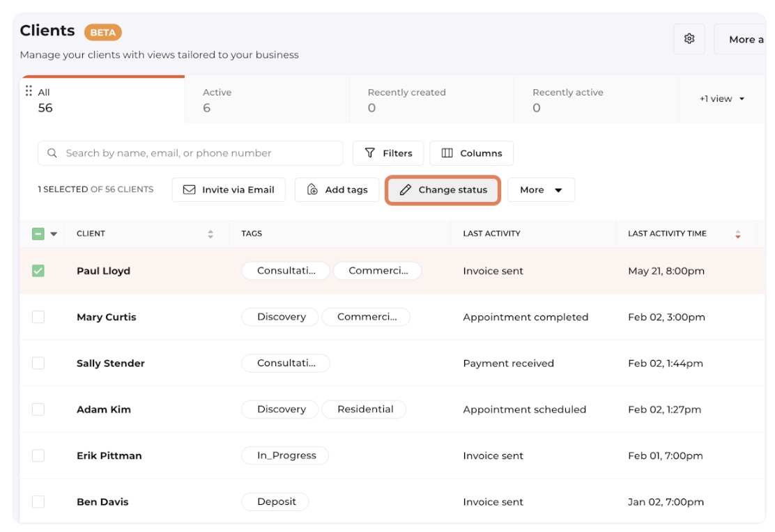Image resolution: width=775 pixels, height=532 pixels.
Task: Click 'Feb 02, 3:00pm' time cell
Action: pyautogui.click(x=667, y=317)
